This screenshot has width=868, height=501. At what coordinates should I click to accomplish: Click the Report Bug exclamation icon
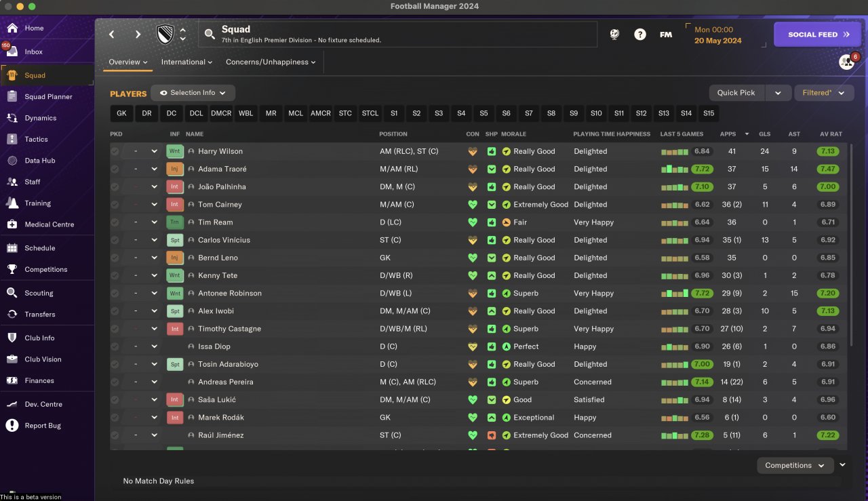12,426
